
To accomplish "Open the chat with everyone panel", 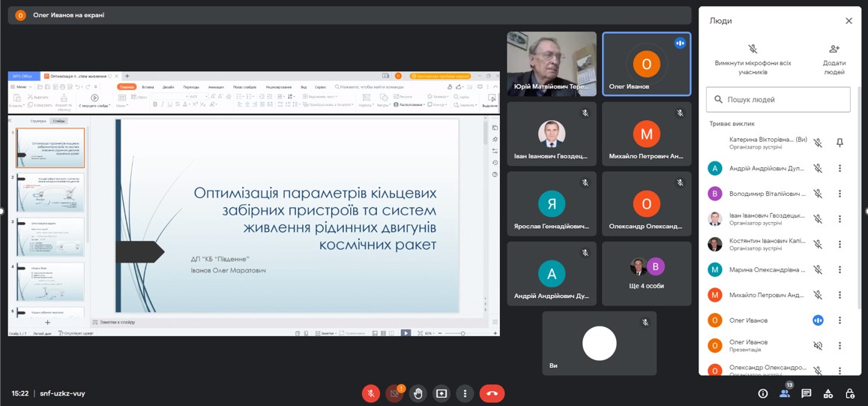I will 807,393.
